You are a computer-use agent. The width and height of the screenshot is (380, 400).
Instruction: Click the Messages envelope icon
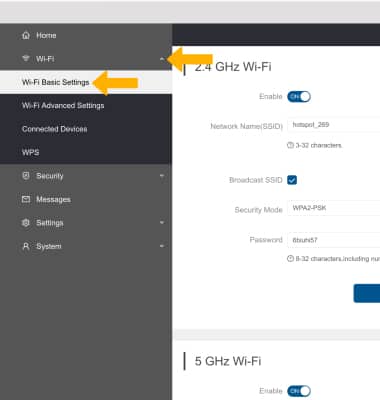[26, 199]
